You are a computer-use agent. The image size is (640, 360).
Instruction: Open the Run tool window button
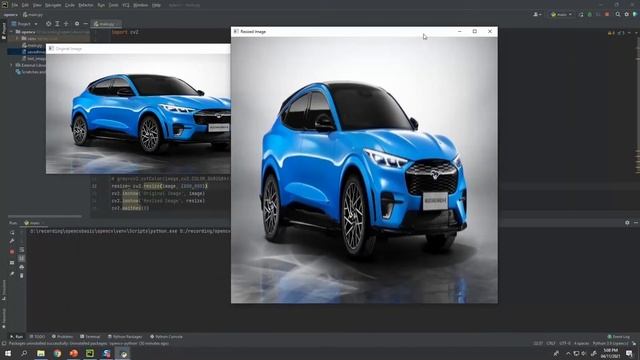[17, 337]
